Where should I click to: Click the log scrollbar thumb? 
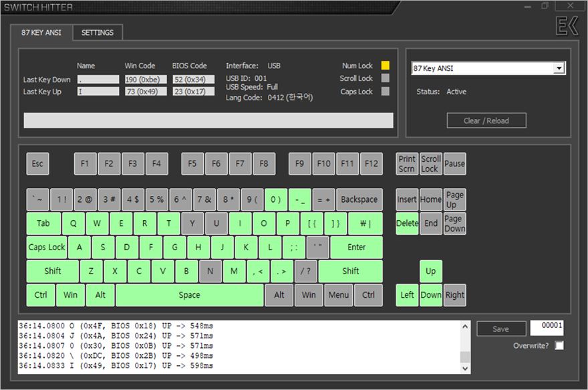click(465, 357)
